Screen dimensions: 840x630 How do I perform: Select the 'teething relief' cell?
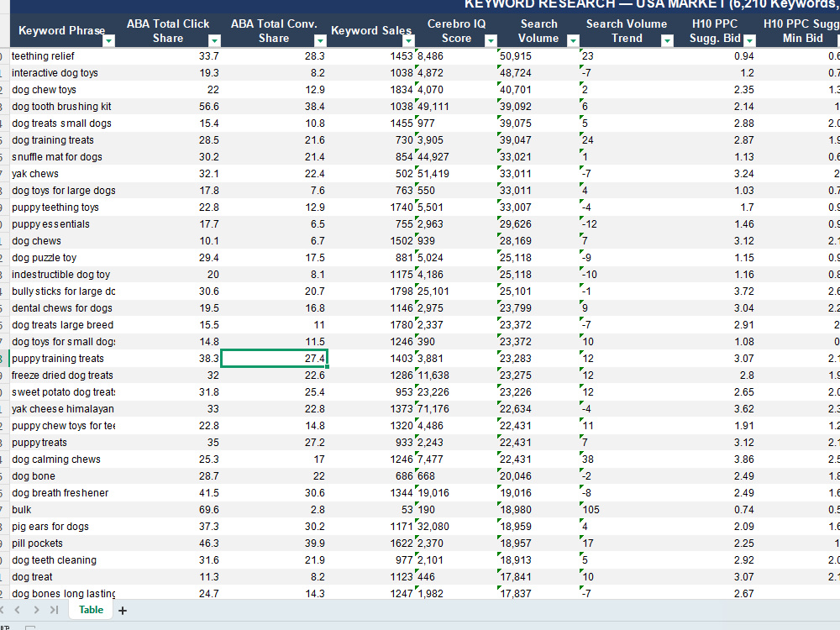tap(62, 55)
